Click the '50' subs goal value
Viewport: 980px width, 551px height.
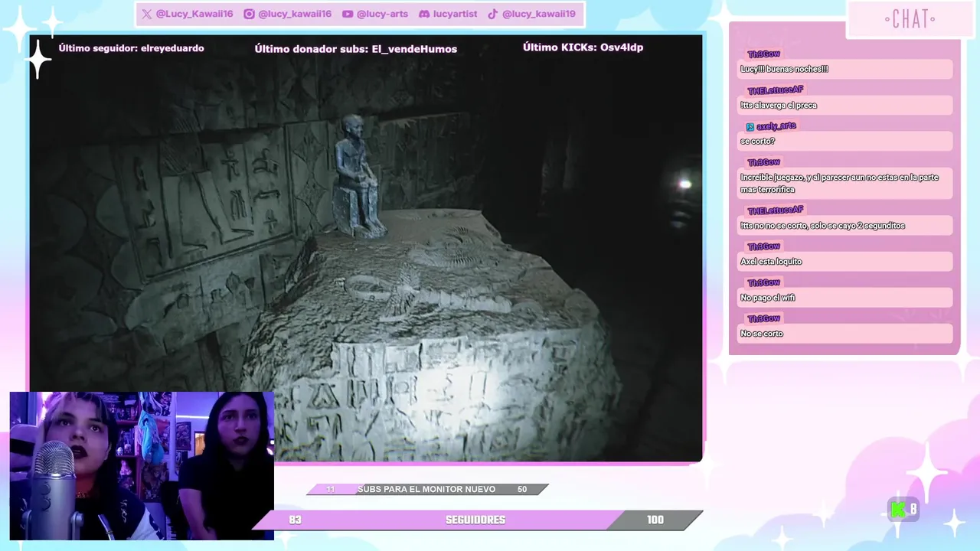[522, 489]
